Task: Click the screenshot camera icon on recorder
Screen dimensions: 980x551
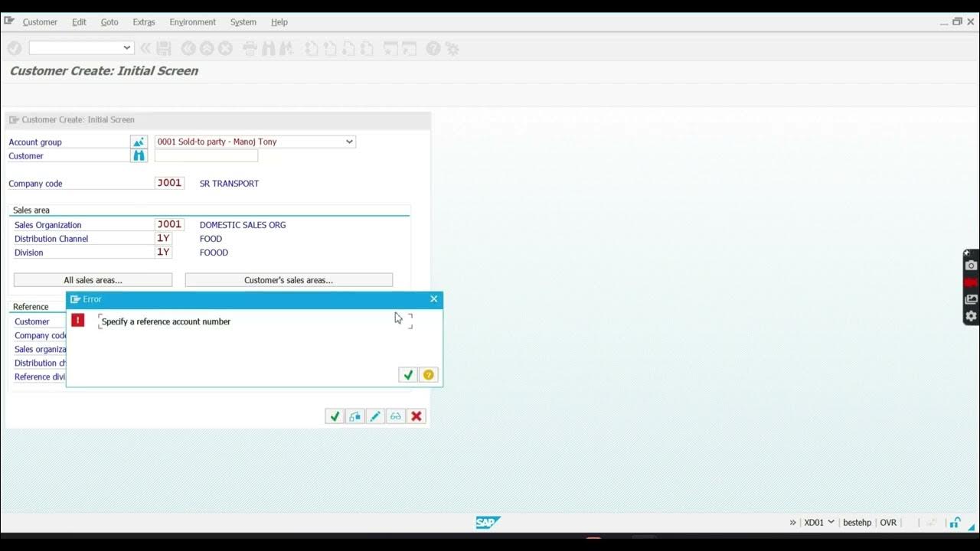Action: pos(972,266)
